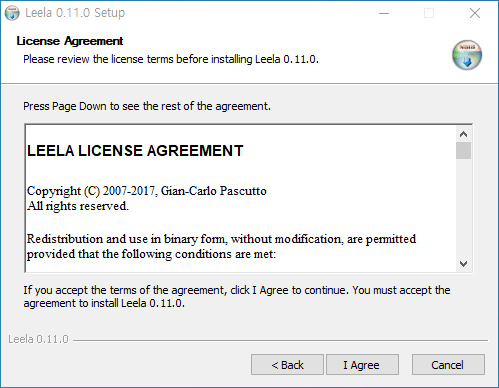499x388 pixels.
Task: Click the 'Leela 0.11.0 Setup' title bar text
Action: tap(75, 13)
